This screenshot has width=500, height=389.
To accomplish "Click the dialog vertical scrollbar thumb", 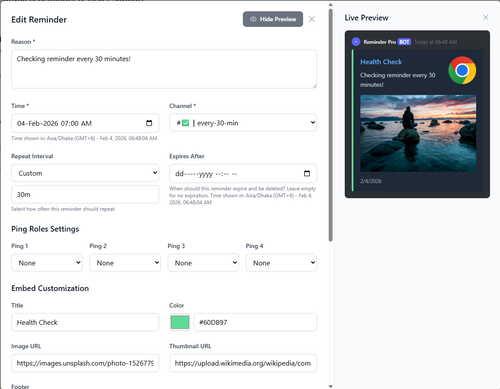I will pyautogui.click(x=330, y=125).
